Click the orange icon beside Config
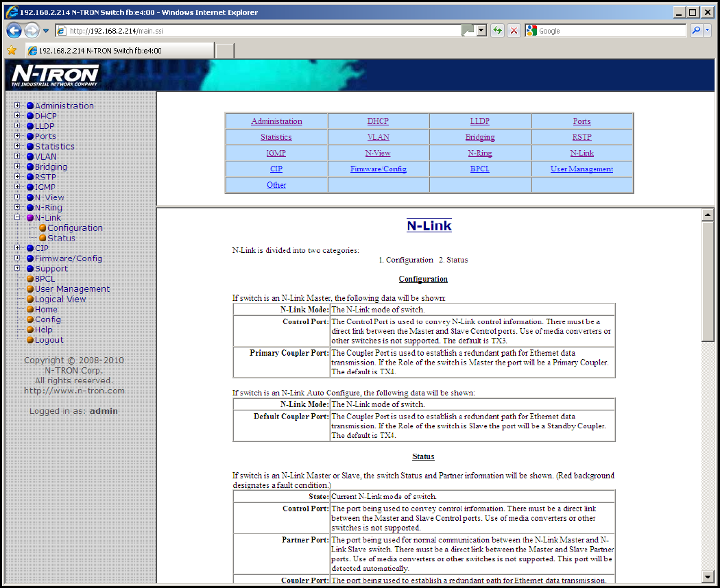 tap(30, 319)
